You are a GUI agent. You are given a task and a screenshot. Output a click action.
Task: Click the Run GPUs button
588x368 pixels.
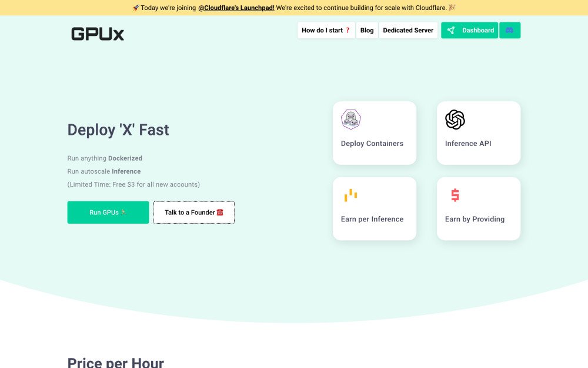click(x=108, y=213)
